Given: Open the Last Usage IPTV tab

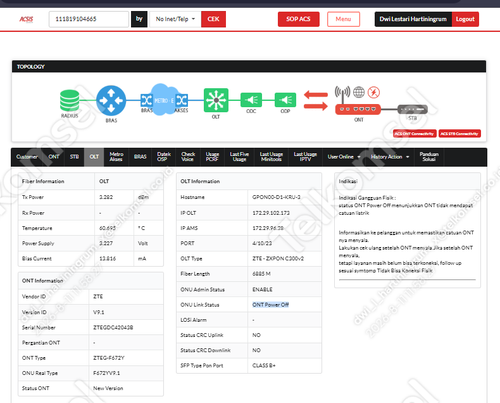Looking at the screenshot, I should click(x=305, y=157).
